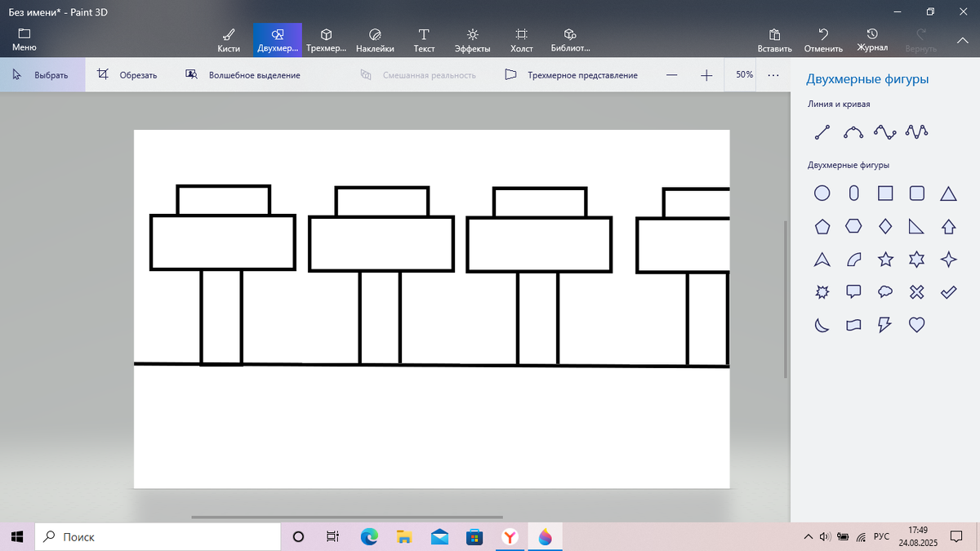Image resolution: width=980 pixels, height=551 pixels.
Task: Collapse the ribbon with the chevron arrow
Action: coord(961,39)
